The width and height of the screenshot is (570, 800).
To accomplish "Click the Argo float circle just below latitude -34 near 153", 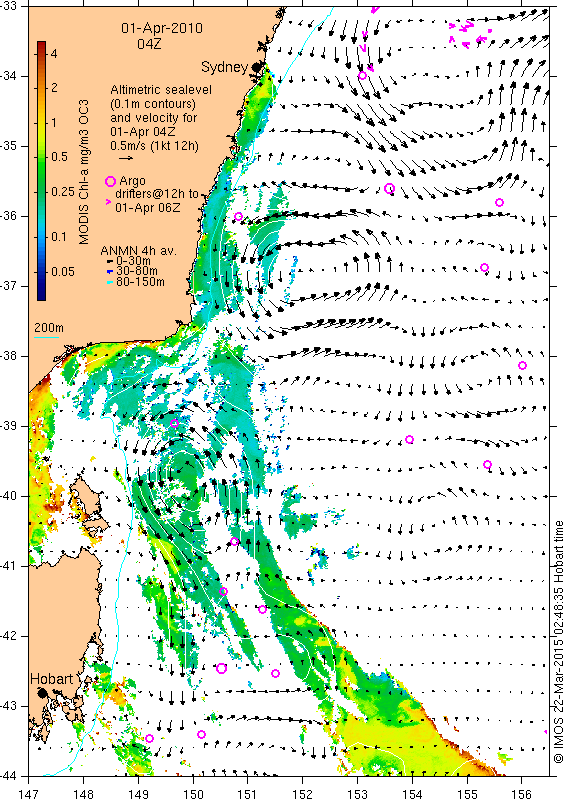I will [362, 76].
